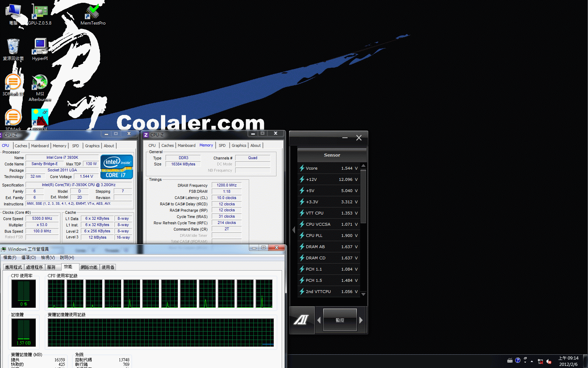
Task: Switch to 處理程序 tab in Task Manager
Action: [35, 267]
